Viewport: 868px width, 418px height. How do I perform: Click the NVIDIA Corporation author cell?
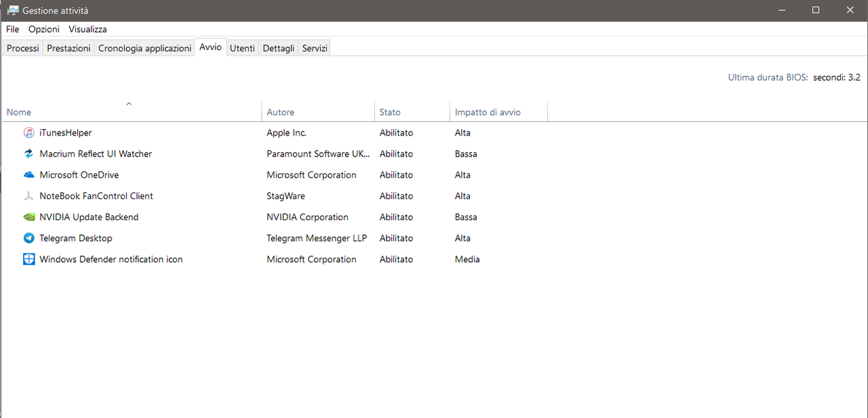307,217
